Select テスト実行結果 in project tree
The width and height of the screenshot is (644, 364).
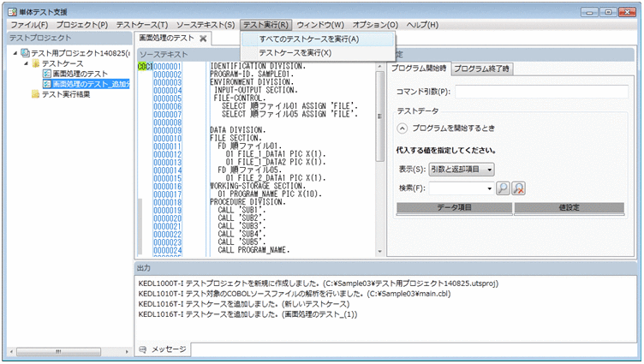point(66,94)
